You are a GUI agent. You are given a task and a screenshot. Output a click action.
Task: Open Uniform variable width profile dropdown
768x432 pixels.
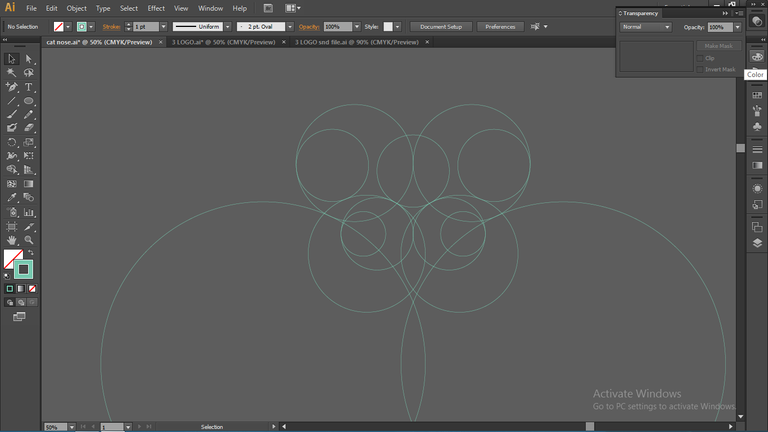click(x=228, y=27)
